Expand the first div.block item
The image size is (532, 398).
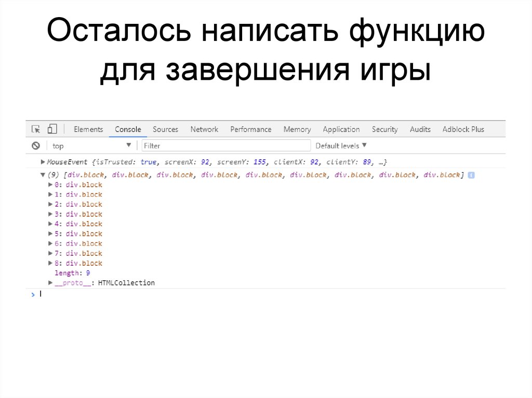pyautogui.click(x=49, y=184)
